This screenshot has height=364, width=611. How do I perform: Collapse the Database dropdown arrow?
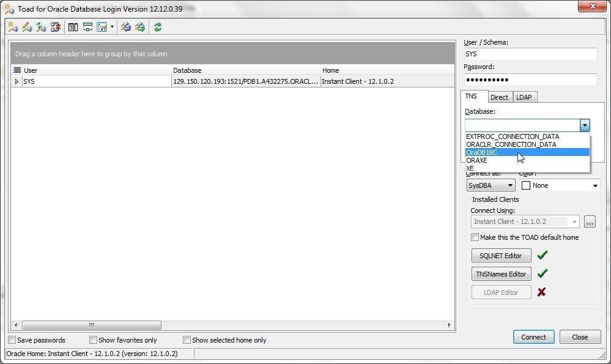pyautogui.click(x=585, y=125)
